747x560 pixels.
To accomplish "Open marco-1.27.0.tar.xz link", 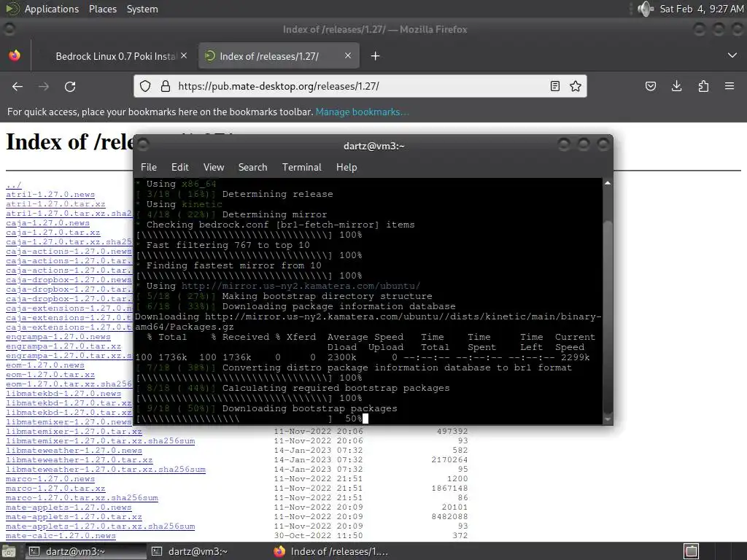I will [x=55, y=489].
